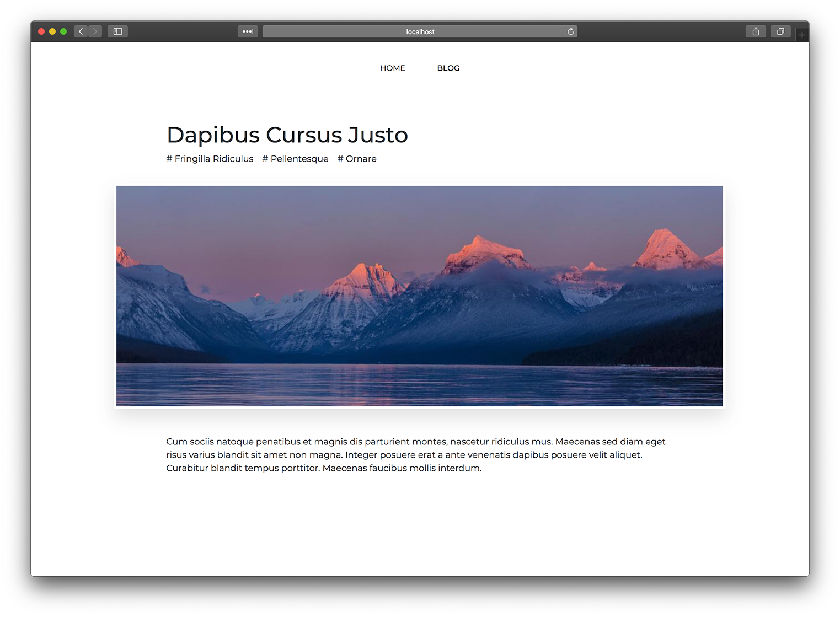Viewport: 840px width, 617px height.
Task: Select the Ornare tag
Action: pos(357,159)
